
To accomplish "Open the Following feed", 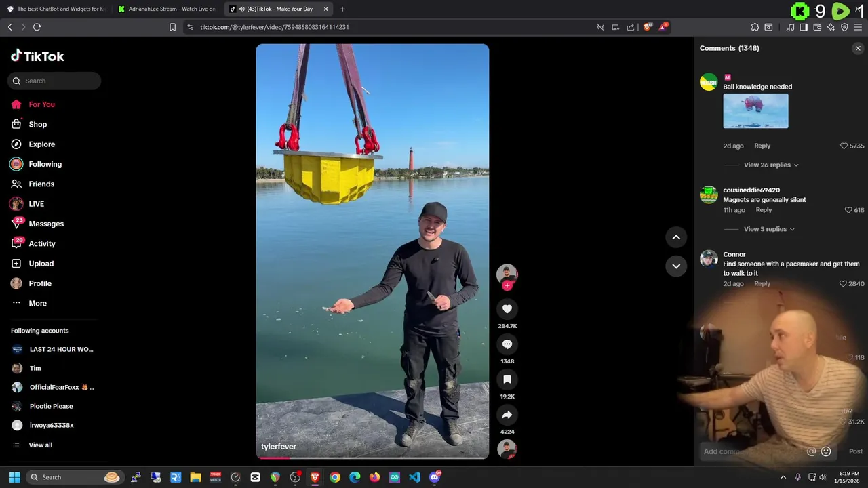I will pyautogui.click(x=45, y=164).
